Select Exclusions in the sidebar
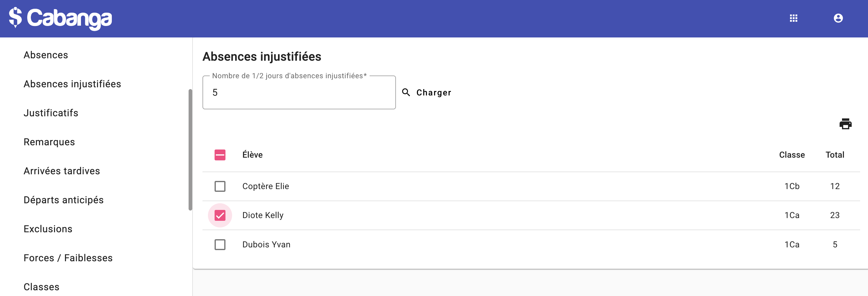868x296 pixels. coord(48,229)
